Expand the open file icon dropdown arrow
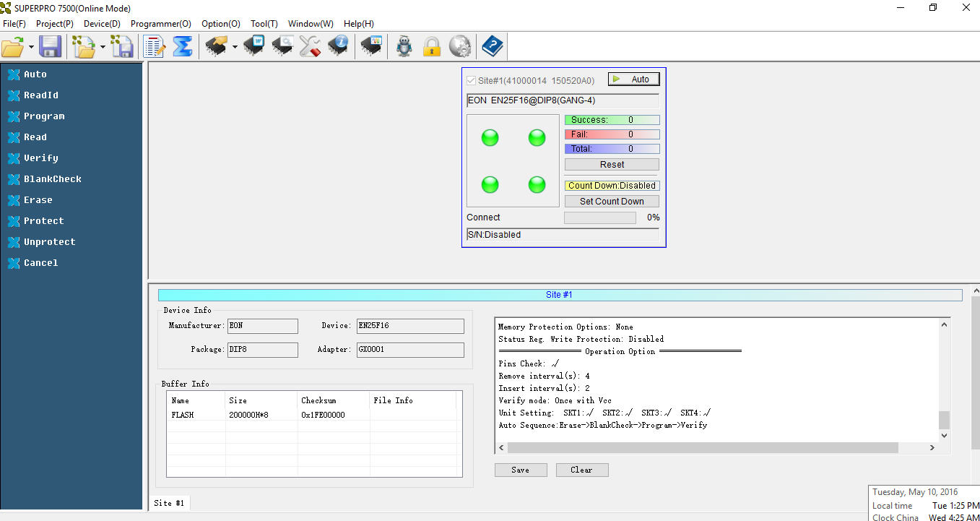Viewport: 980px width, 521px height. tap(32, 48)
